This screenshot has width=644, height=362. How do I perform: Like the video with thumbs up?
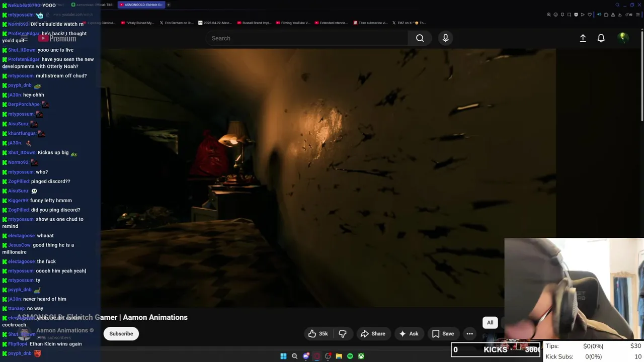[x=318, y=334]
